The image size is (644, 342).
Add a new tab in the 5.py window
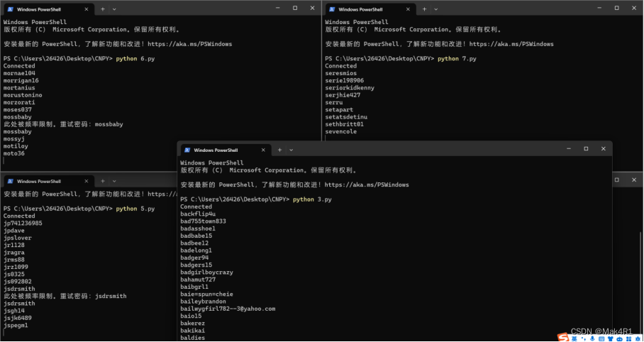(x=103, y=181)
